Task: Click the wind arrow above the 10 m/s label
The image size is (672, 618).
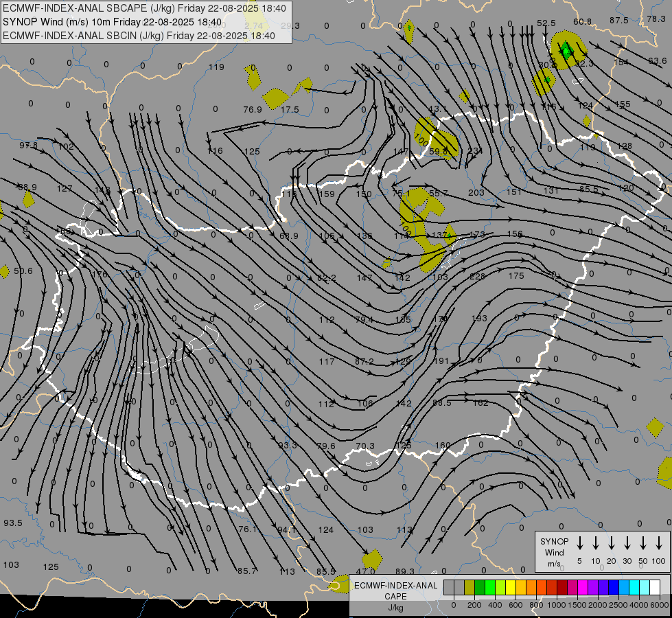Action: coord(596,543)
